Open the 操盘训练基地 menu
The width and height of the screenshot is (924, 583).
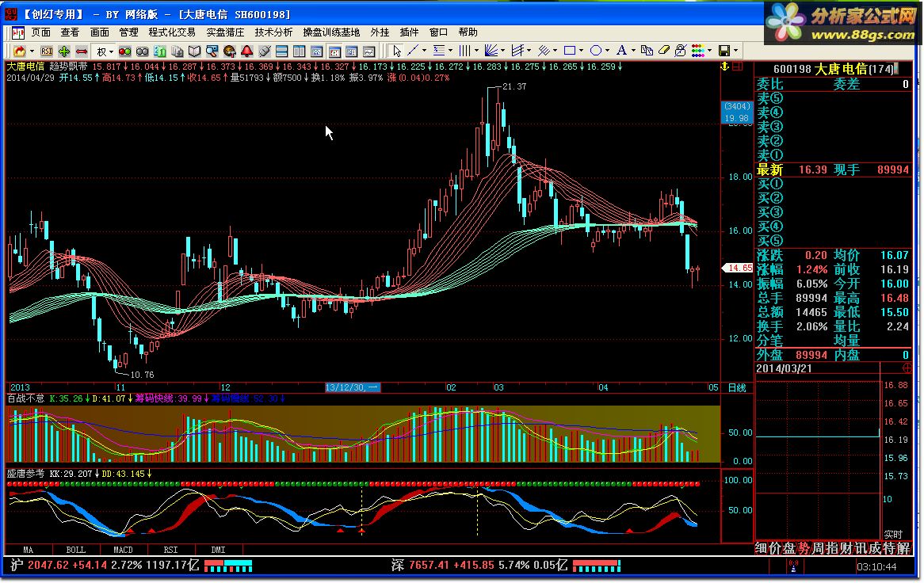[331, 32]
